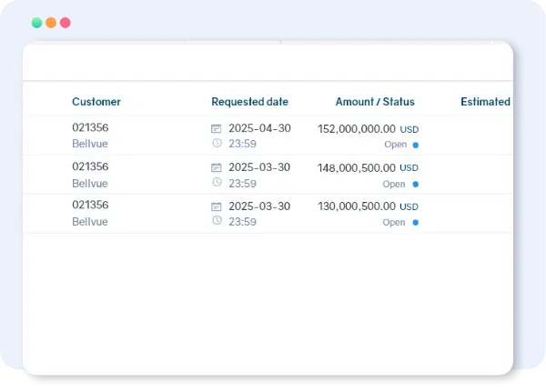Screen dimensions: 546x392
Task: Click the calendar icon beside 2025-04-30
Action: [x=217, y=129]
